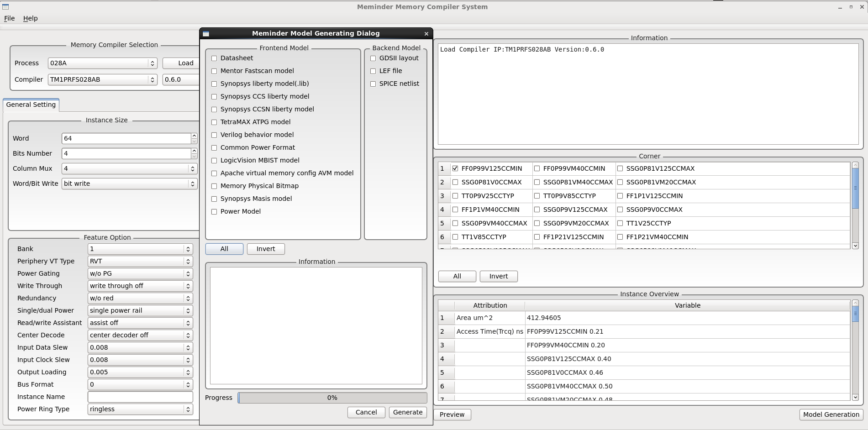Close the Model Generating Dialog

coord(426,34)
